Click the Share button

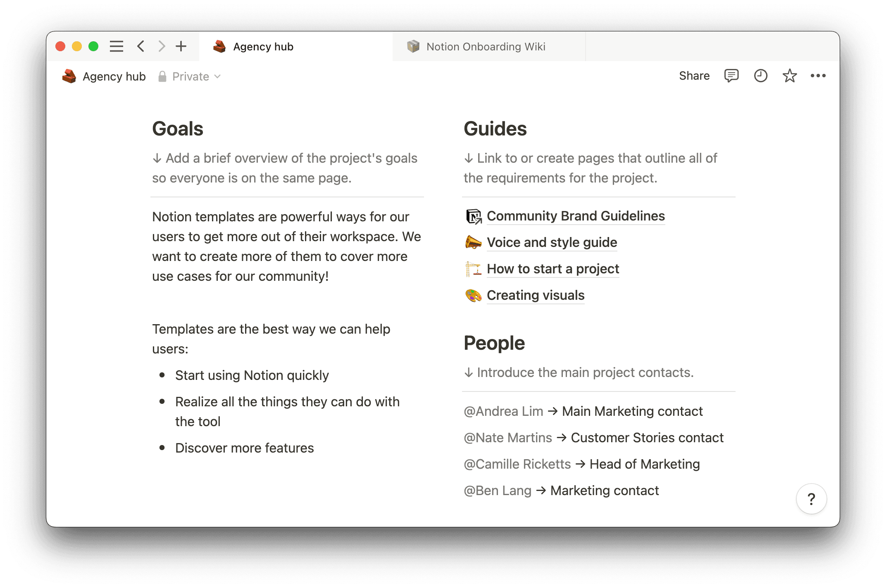[694, 76]
